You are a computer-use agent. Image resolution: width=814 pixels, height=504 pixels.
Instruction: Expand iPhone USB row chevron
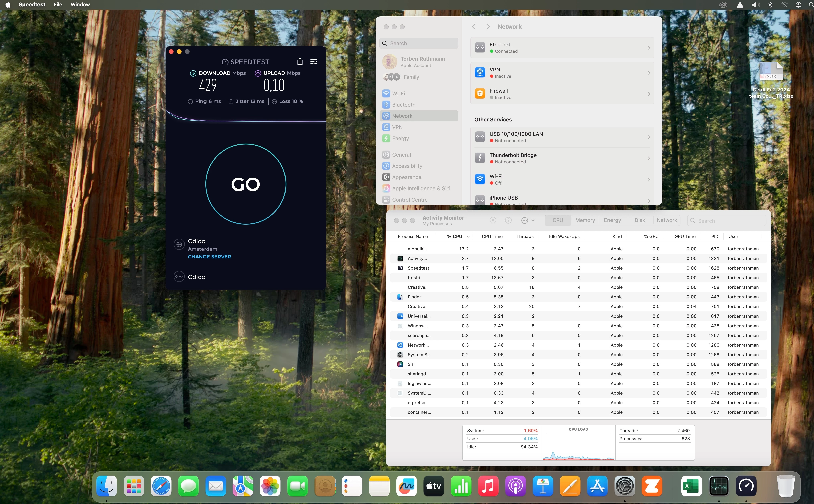tap(649, 201)
